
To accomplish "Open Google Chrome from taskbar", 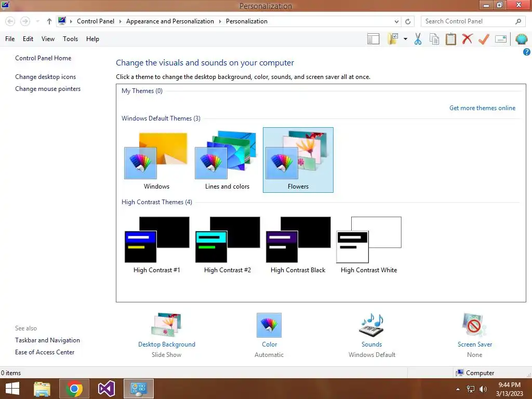I will tap(74, 389).
